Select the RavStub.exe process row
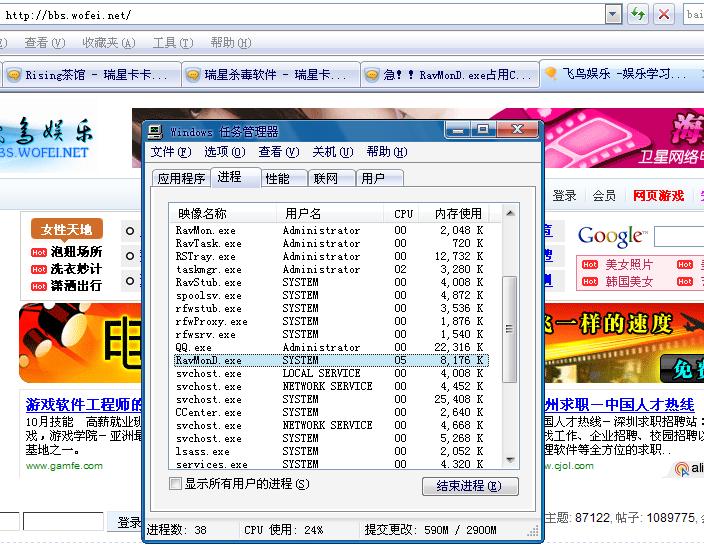The height and width of the screenshot is (550, 704). (331, 282)
